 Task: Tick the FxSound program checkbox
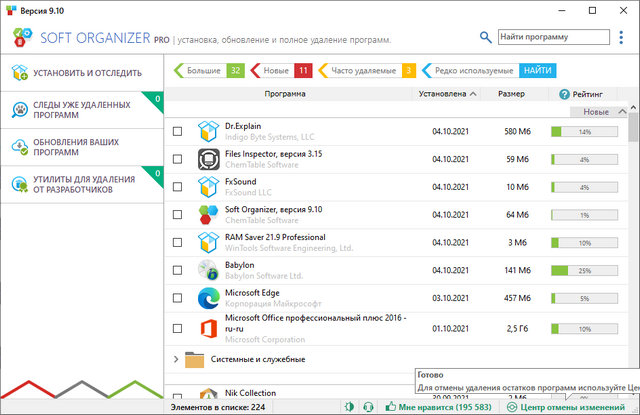click(177, 187)
